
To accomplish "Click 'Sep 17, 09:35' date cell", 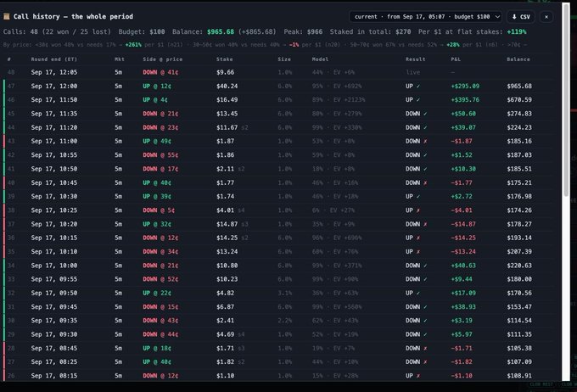I will click(54, 321).
